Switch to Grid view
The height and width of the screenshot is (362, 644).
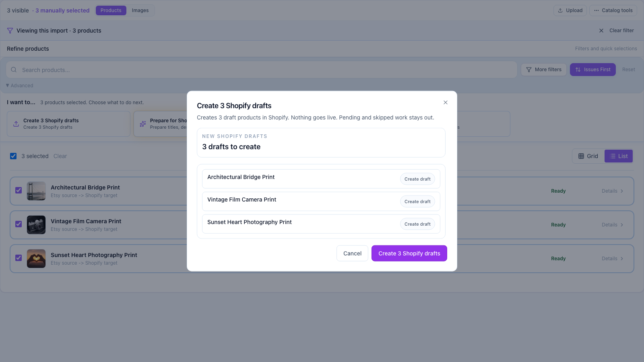(588, 156)
